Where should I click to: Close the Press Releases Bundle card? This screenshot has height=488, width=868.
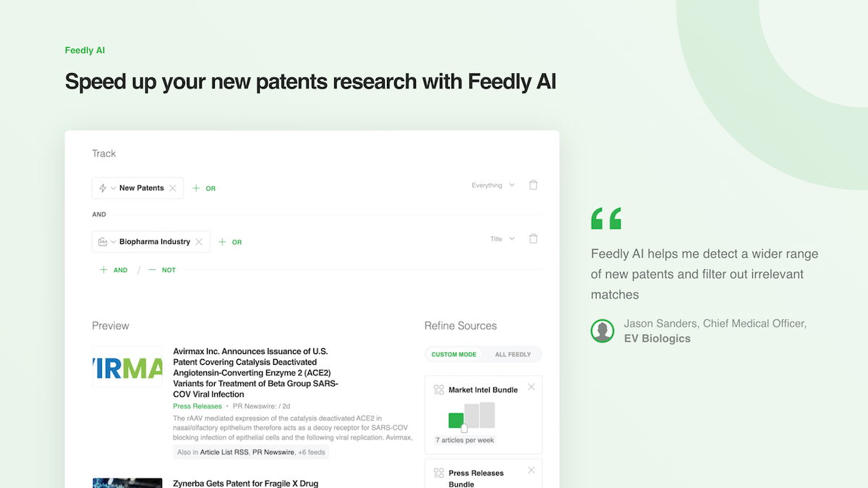[x=532, y=470]
